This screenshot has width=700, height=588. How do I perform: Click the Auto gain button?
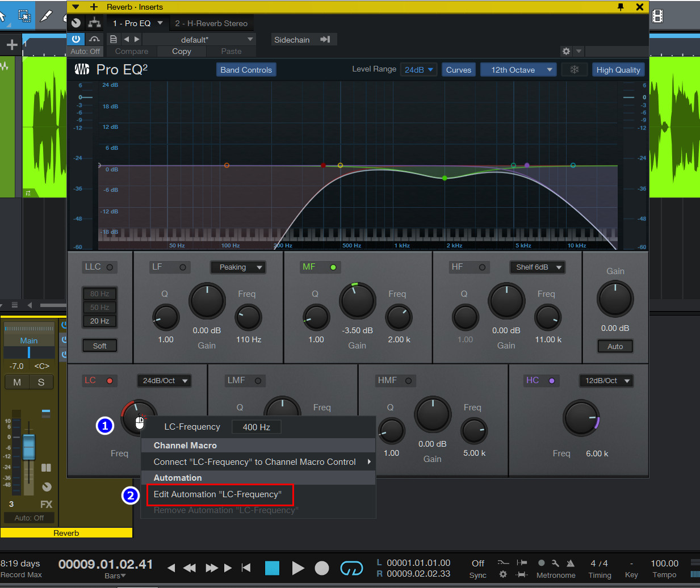(615, 346)
